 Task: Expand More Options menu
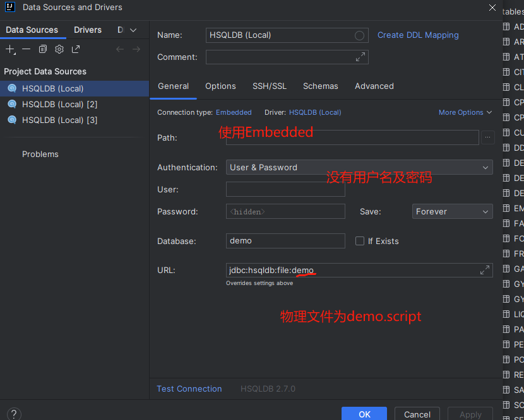pyautogui.click(x=465, y=112)
